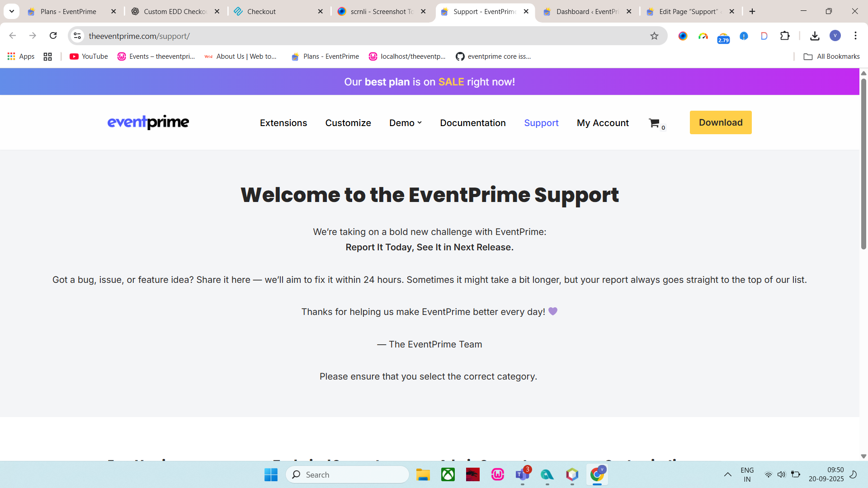Open the Extensions puzzle-piece icon

[x=785, y=36]
